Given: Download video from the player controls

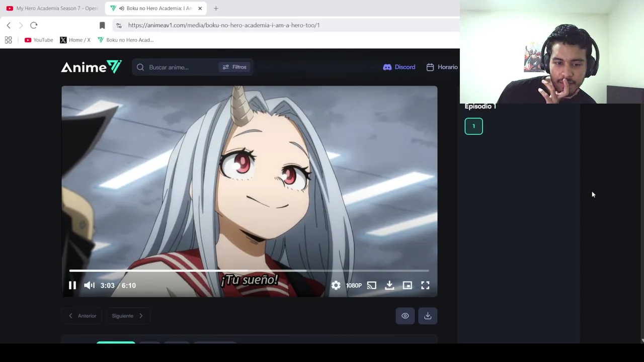Looking at the screenshot, I should 389,286.
